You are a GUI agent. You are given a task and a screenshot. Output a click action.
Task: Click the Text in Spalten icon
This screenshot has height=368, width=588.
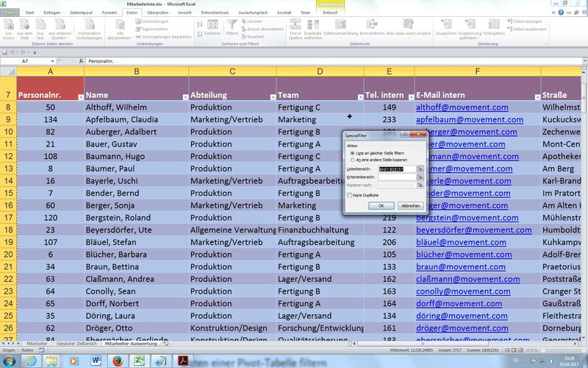pos(295,30)
